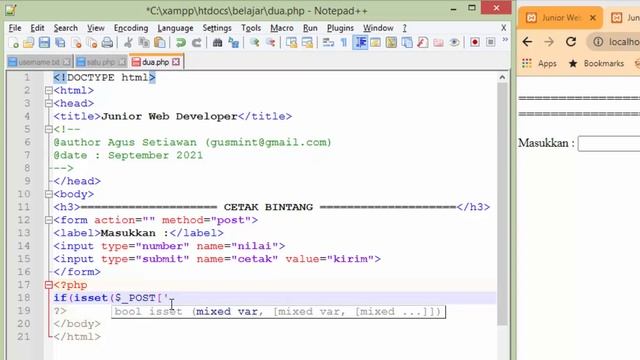This screenshot has height=360, width=640.
Task: Toggle the Indent Guide icon
Action: (x=360, y=42)
